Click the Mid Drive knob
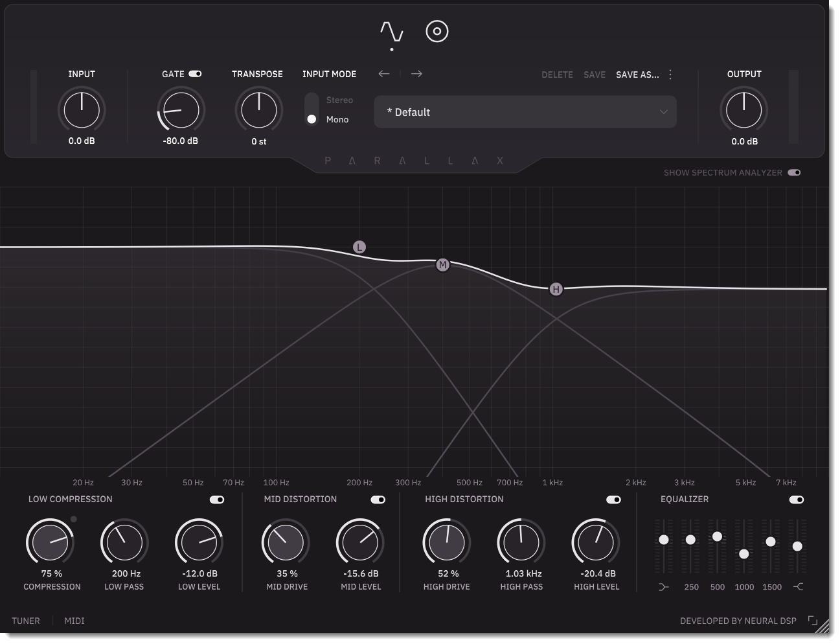 [x=286, y=542]
